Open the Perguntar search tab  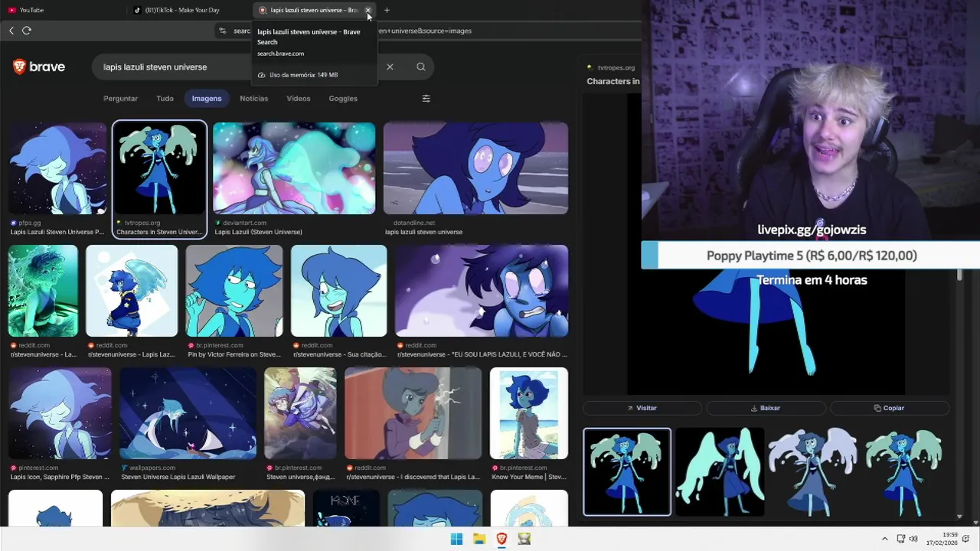pyautogui.click(x=120, y=99)
